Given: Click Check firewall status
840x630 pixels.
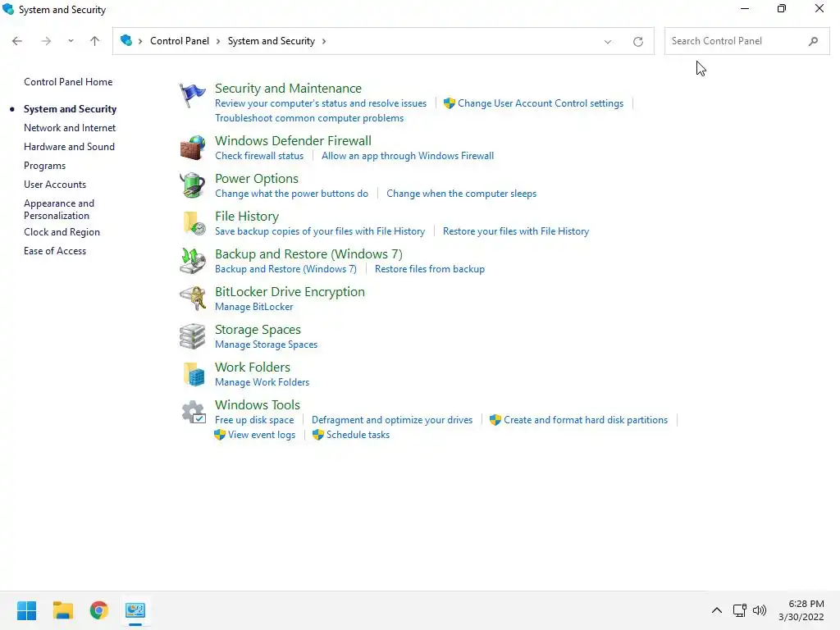Looking at the screenshot, I should coord(259,156).
